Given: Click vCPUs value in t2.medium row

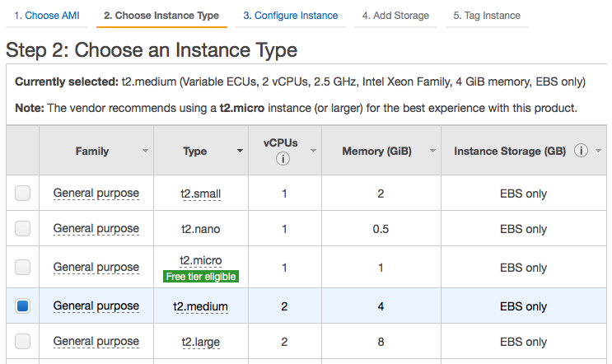Looking at the screenshot, I should [284, 306].
